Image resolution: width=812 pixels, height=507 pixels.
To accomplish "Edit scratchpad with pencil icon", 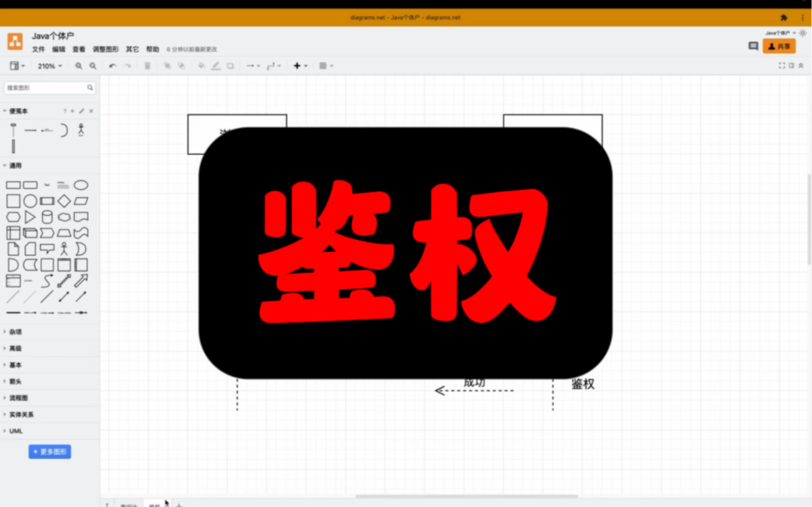I will 82,111.
